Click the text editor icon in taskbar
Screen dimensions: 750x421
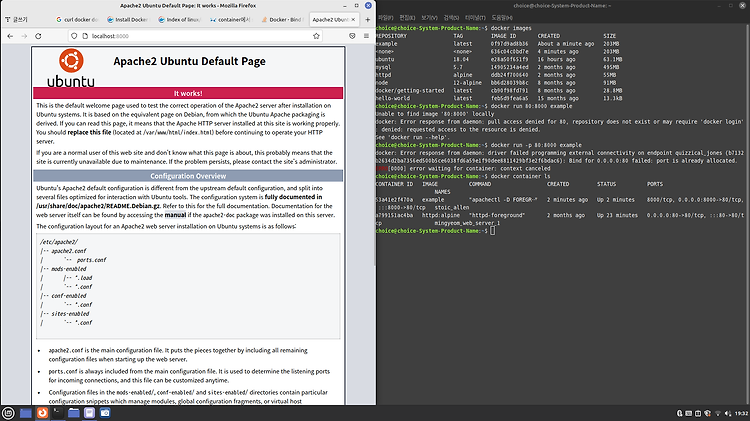point(89,413)
